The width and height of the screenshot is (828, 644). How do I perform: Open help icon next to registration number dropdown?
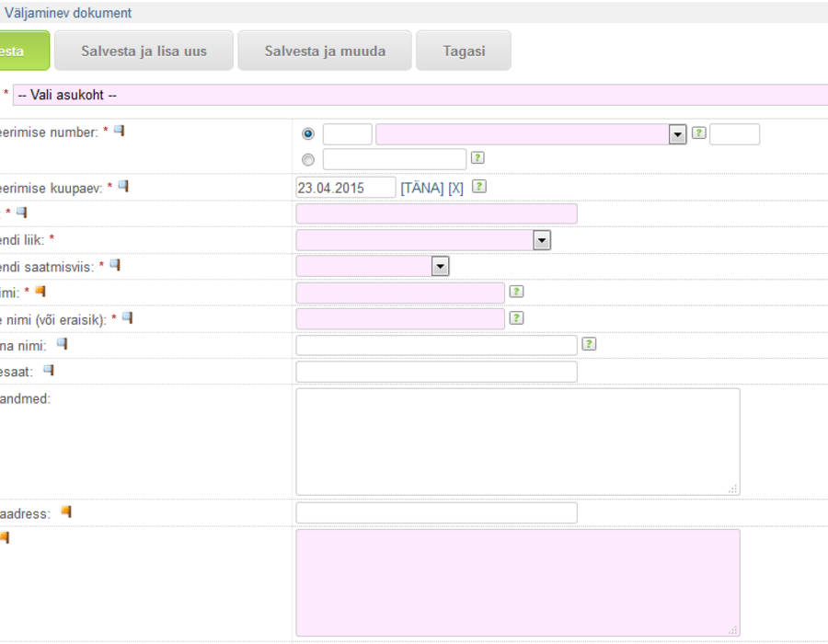698,133
